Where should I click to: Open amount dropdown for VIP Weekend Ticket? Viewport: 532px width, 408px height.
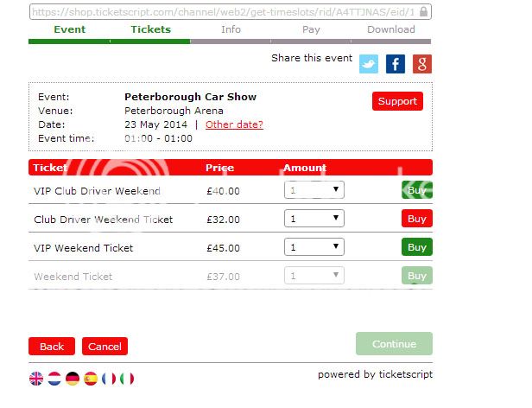(314, 247)
